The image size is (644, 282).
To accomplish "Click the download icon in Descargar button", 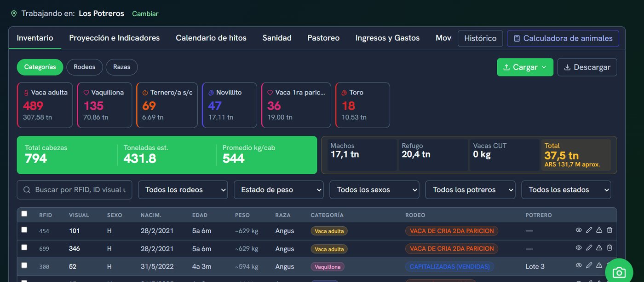I will coord(567,67).
